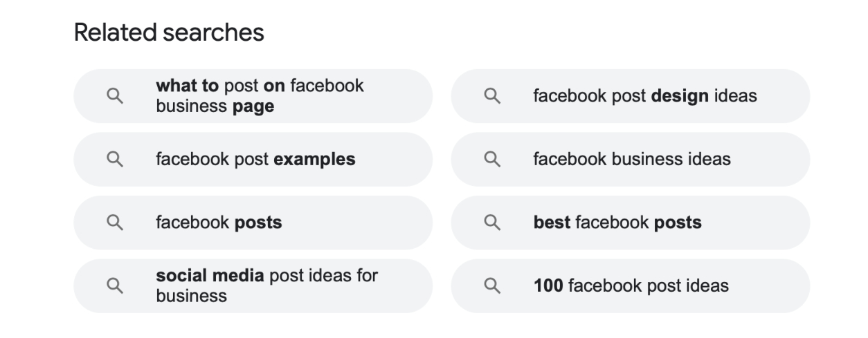Select search icon in the 'facebook posts' suggestion
The width and height of the screenshot is (868, 338).
[115, 223]
